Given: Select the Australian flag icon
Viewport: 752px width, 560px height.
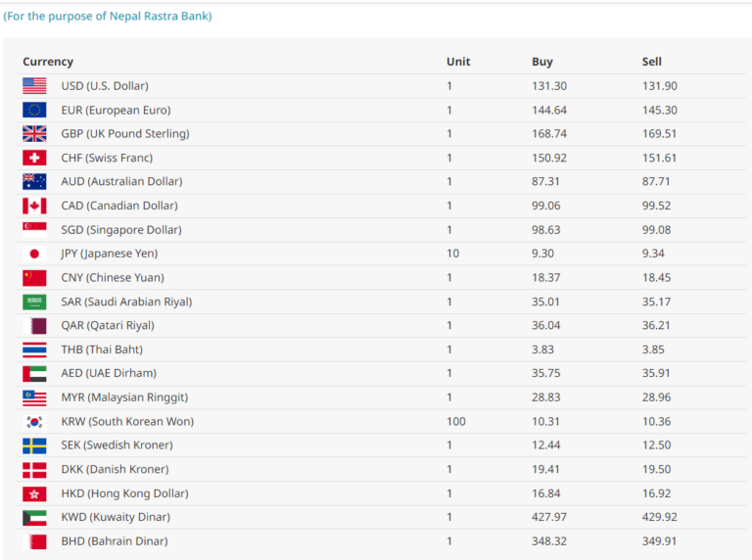Looking at the screenshot, I should click(x=34, y=182).
